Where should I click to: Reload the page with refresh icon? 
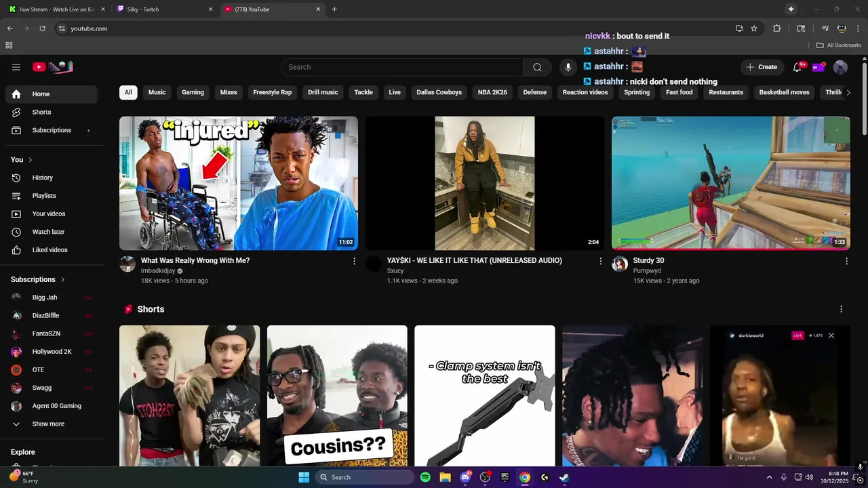point(42,28)
